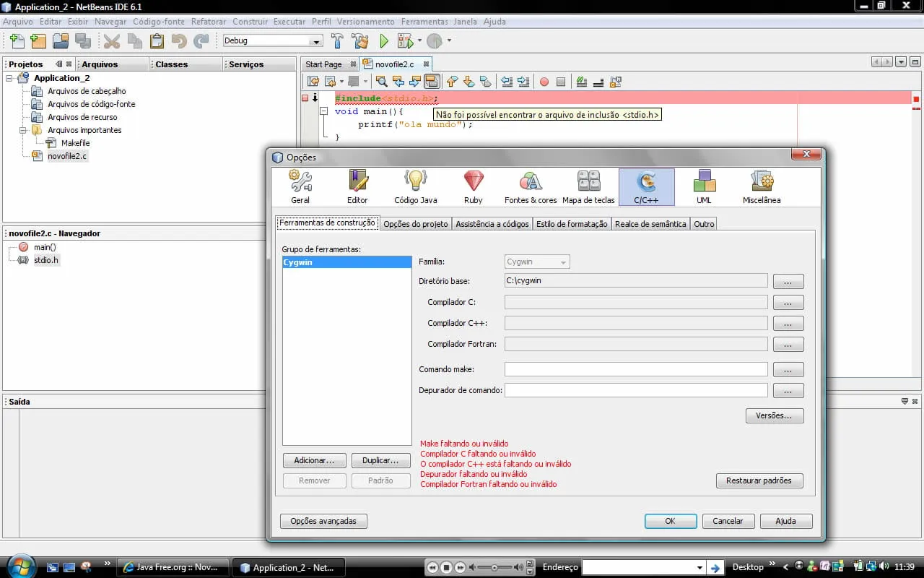Click the Restaurar padrões button
Screen dimensions: 924x578
click(759, 480)
